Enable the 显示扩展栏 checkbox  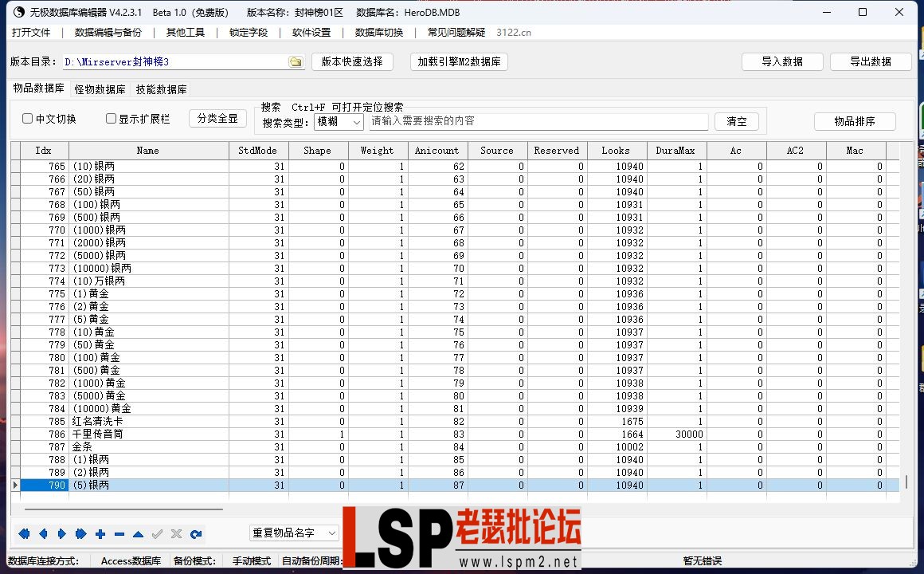(x=110, y=118)
